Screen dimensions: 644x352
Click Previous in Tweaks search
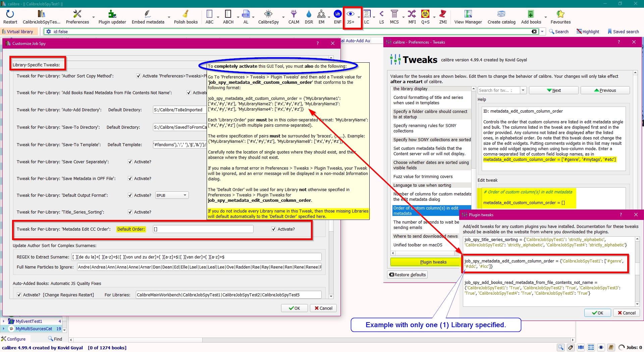click(605, 91)
